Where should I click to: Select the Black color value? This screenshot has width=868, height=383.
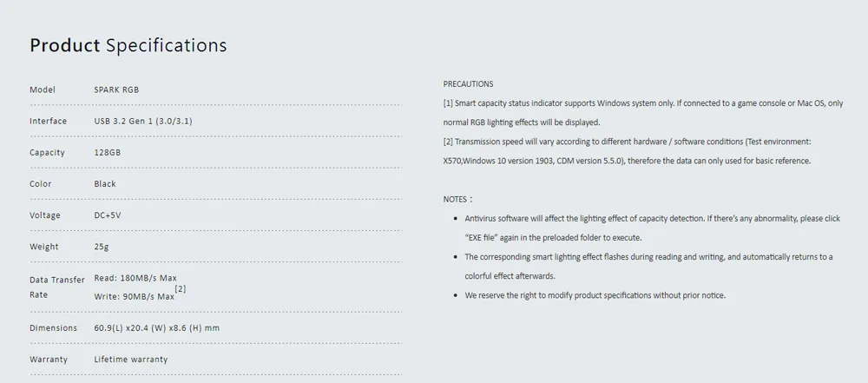click(105, 184)
